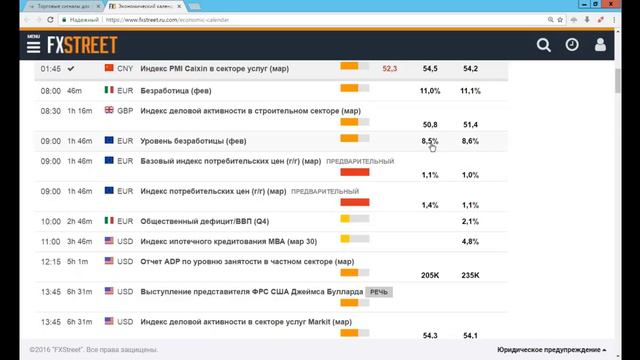Reload the page in browser toolbar
Viewport: 640px width, 360px height.
point(50,20)
